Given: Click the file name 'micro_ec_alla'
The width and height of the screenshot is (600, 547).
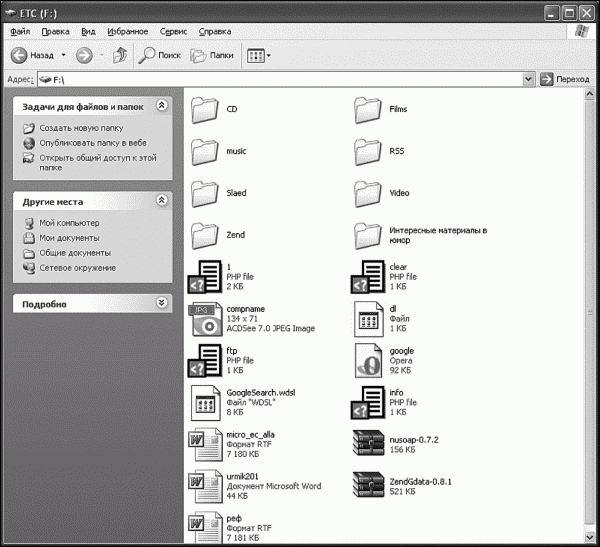Looking at the screenshot, I should [251, 435].
